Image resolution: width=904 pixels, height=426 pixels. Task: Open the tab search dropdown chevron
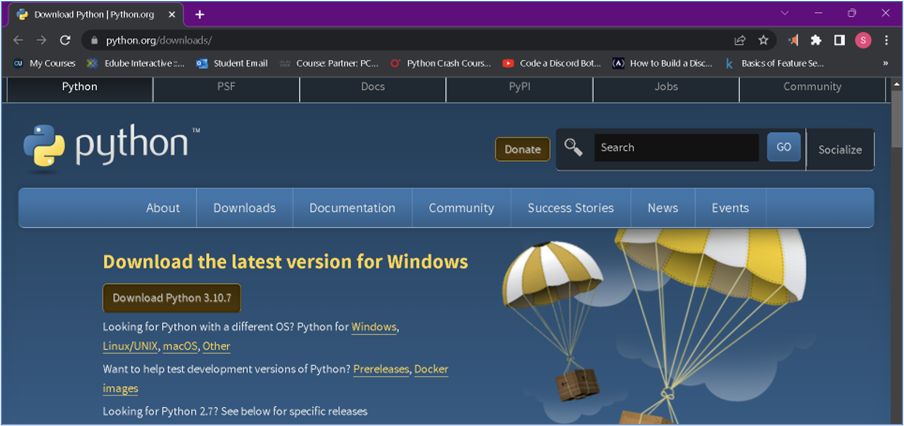coord(785,13)
